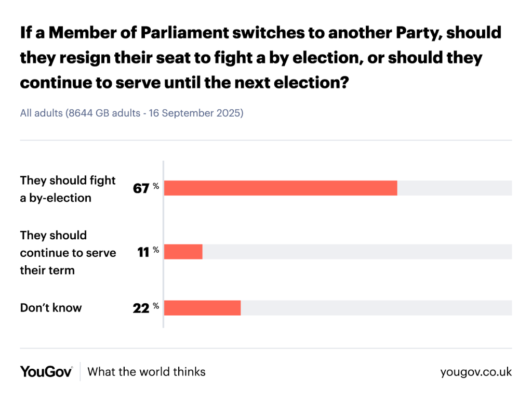Select the 'All adults' sample subtitle
The width and height of the screenshot is (532, 401).
point(131,113)
